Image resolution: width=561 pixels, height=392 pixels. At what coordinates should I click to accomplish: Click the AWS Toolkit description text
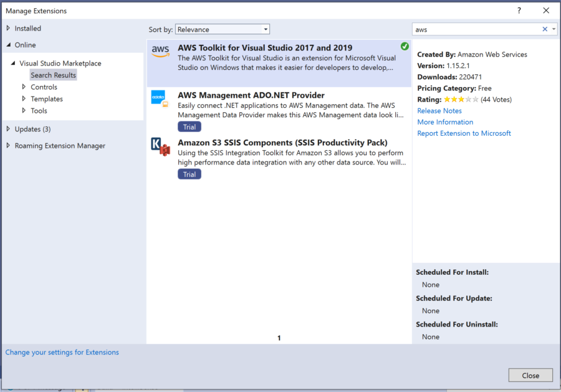pyautogui.click(x=287, y=62)
